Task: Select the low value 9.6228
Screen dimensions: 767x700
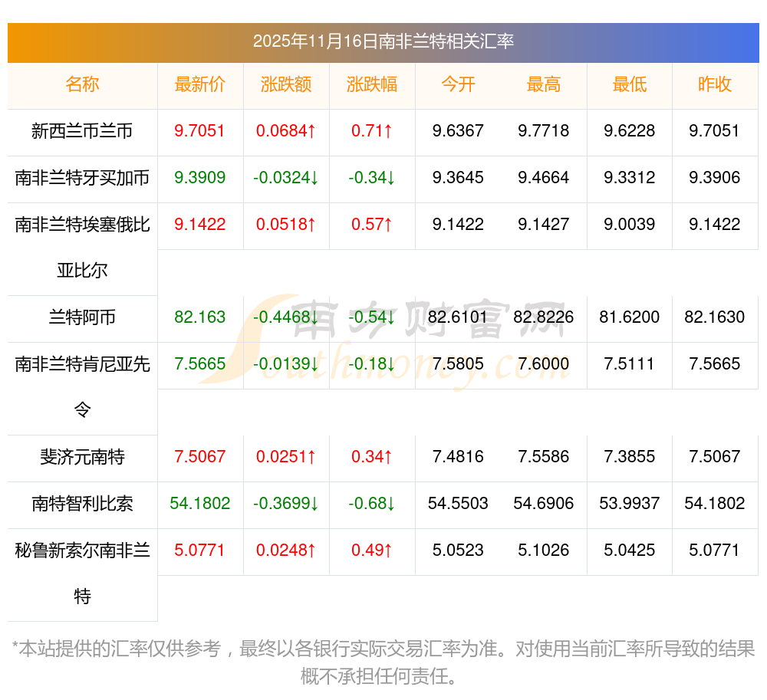Action: coord(630,131)
